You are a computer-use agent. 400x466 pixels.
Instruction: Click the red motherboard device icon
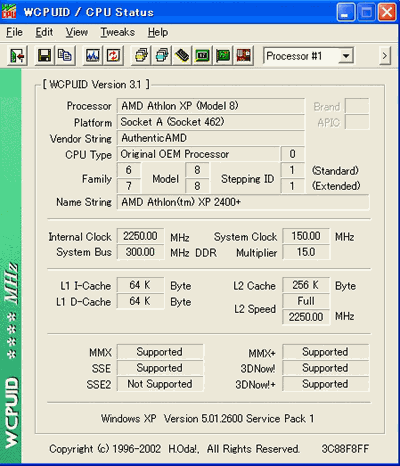click(x=244, y=56)
